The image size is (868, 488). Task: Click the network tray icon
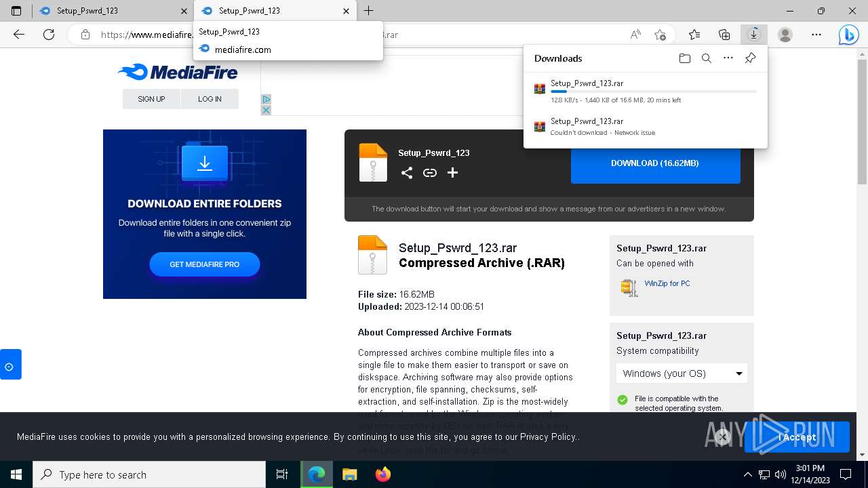(764, 474)
